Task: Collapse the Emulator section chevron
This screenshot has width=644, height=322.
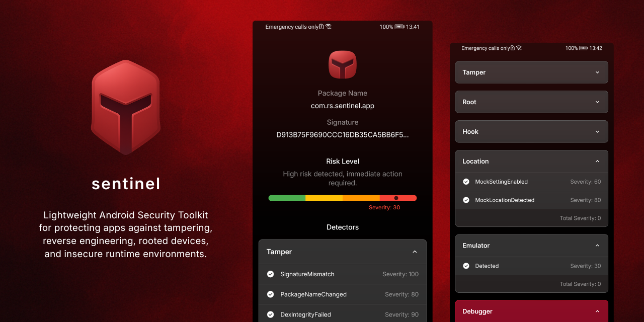Action: (x=597, y=246)
